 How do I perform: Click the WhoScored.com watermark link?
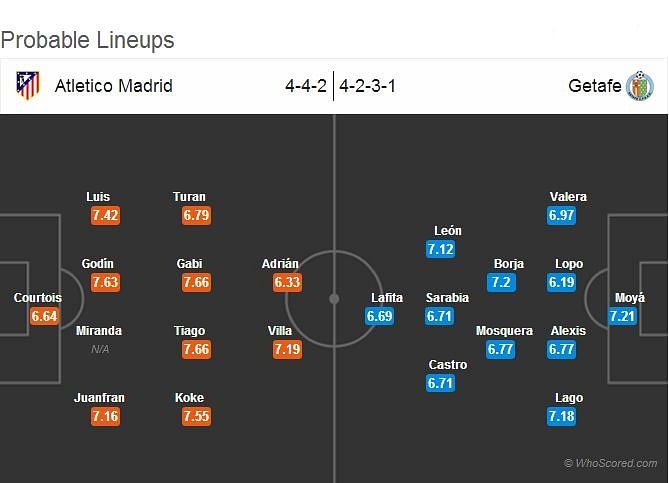pos(611,463)
